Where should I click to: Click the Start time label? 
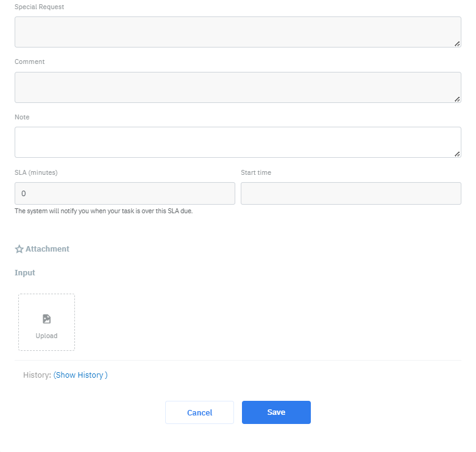point(256,172)
